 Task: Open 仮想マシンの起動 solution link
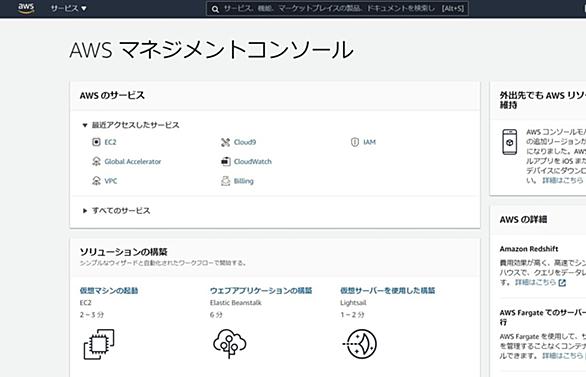click(x=109, y=290)
